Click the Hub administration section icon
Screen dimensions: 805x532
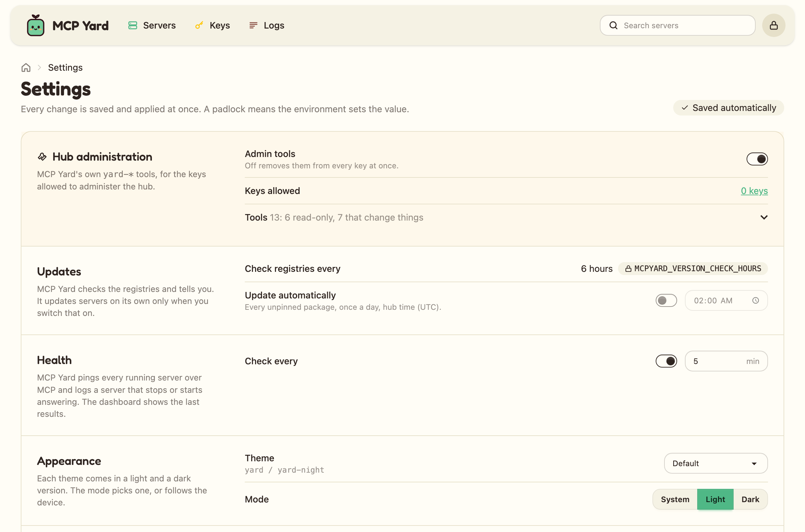point(42,157)
